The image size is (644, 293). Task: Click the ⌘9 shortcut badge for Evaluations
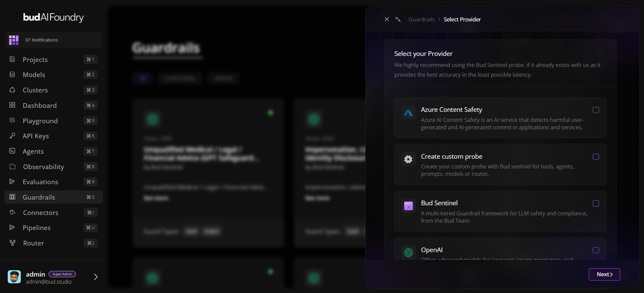tap(91, 181)
